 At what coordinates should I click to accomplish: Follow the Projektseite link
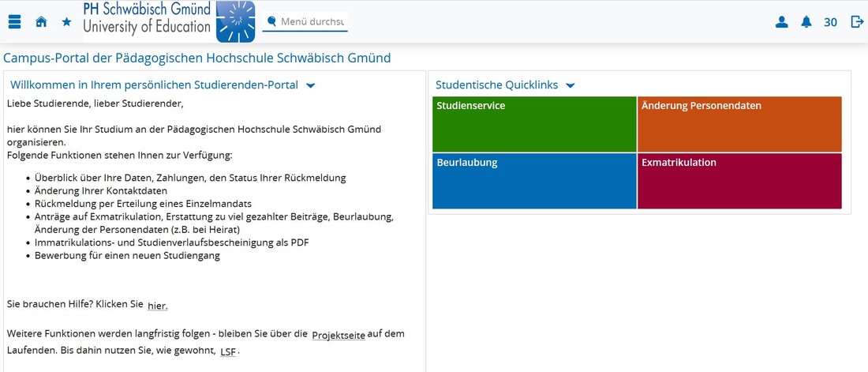coord(338,335)
